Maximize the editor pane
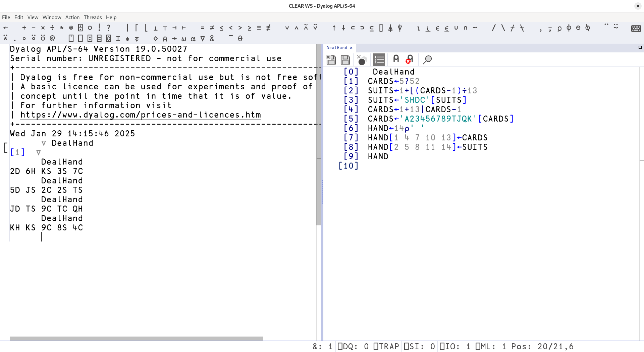The height and width of the screenshot is (352, 644). click(x=640, y=48)
